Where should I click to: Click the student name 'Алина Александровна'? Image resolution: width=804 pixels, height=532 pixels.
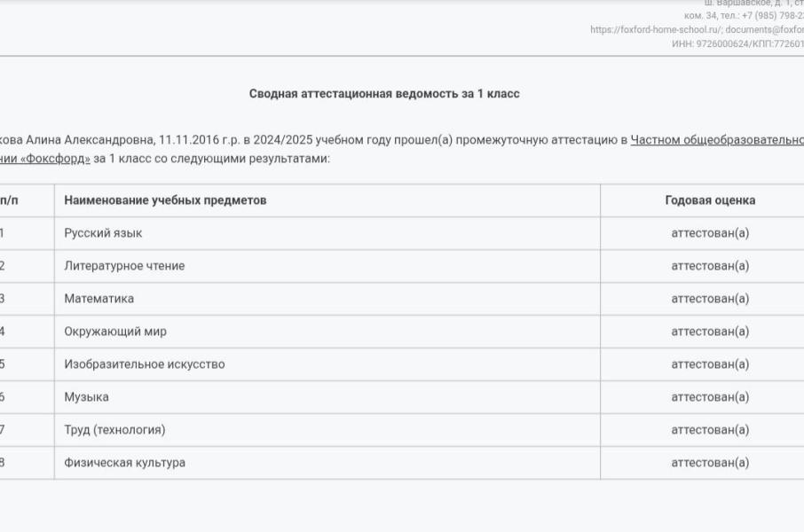click(x=89, y=139)
